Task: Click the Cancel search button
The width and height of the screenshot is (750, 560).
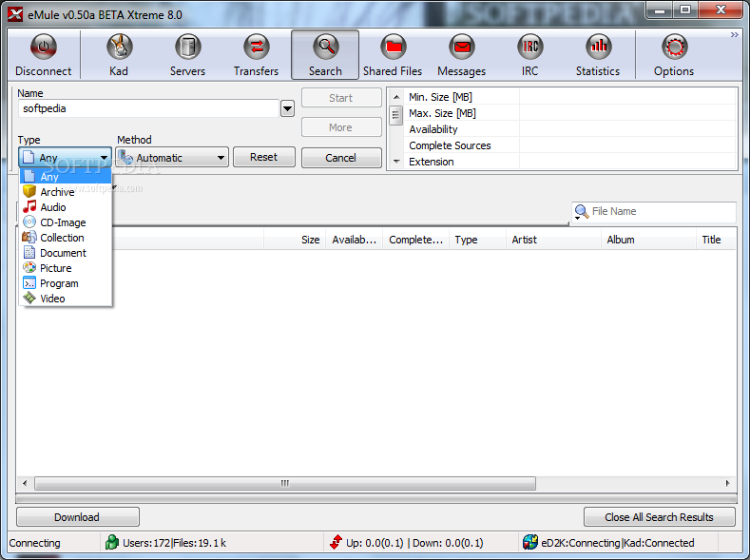Action: point(341,158)
